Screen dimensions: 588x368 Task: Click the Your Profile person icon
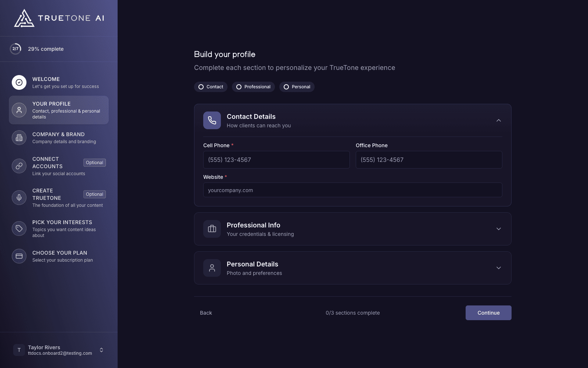(x=19, y=110)
